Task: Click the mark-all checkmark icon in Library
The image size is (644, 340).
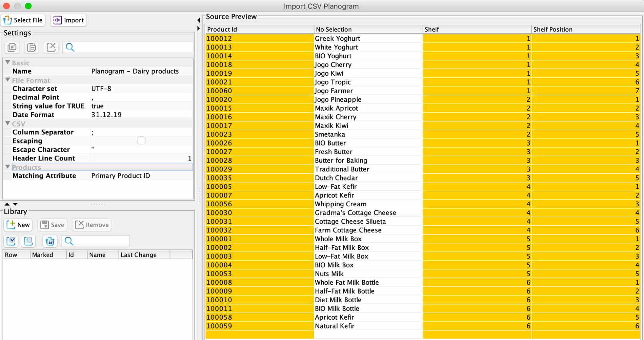Action: pyautogui.click(x=11, y=241)
